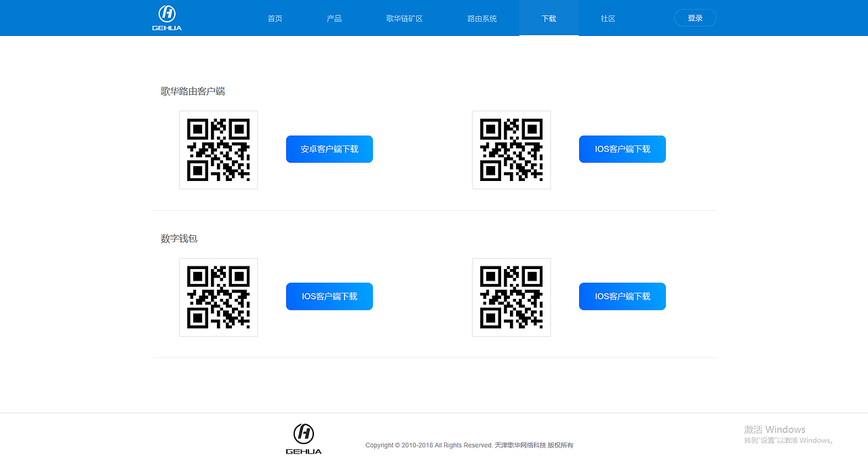The image size is (868, 467).
Task: Click the left QR code under 数字钱包
Action: point(218,297)
